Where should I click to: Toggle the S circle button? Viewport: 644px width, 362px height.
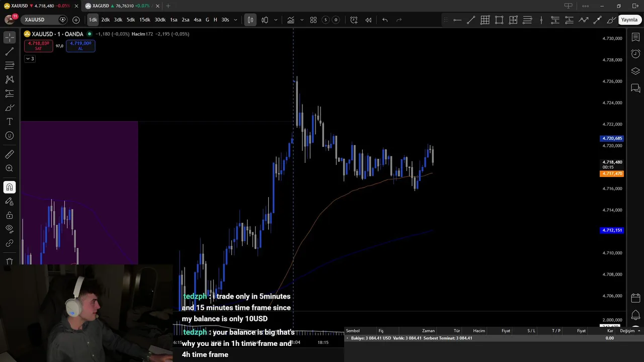(326, 20)
